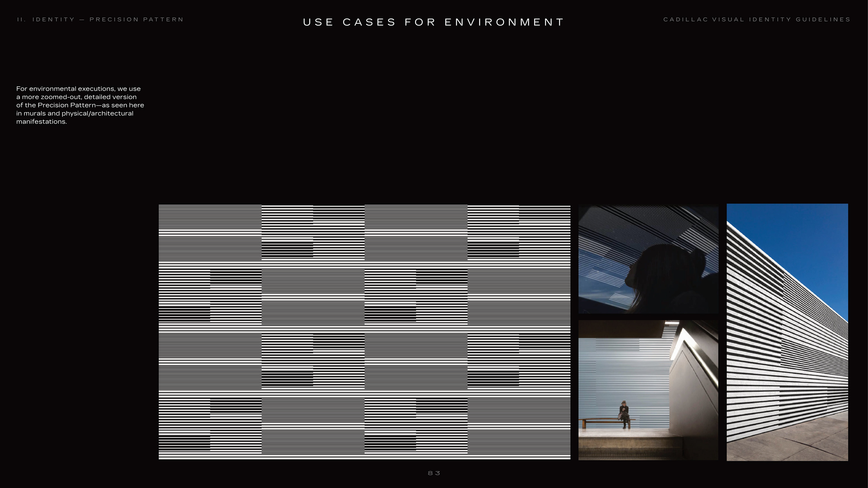
Task: Click 'CADILLAC VISUAL IDENTITY GUIDELINES' header text
Action: (757, 19)
